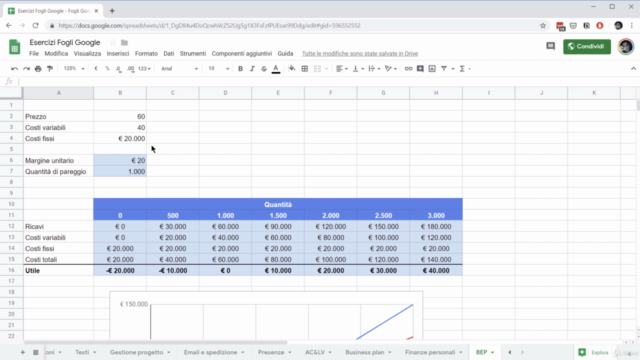This screenshot has height=360, width=640.
Task: Format selection as percent
Action: pos(107,69)
